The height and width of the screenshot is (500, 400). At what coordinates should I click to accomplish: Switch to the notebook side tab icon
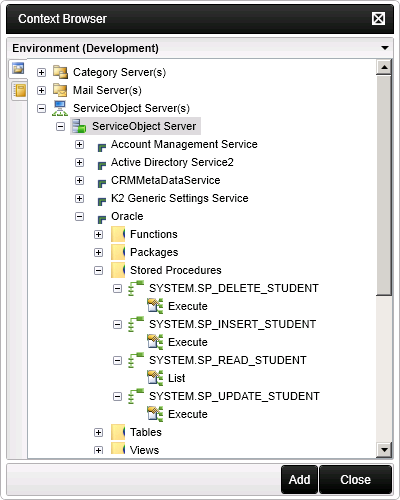[20, 90]
